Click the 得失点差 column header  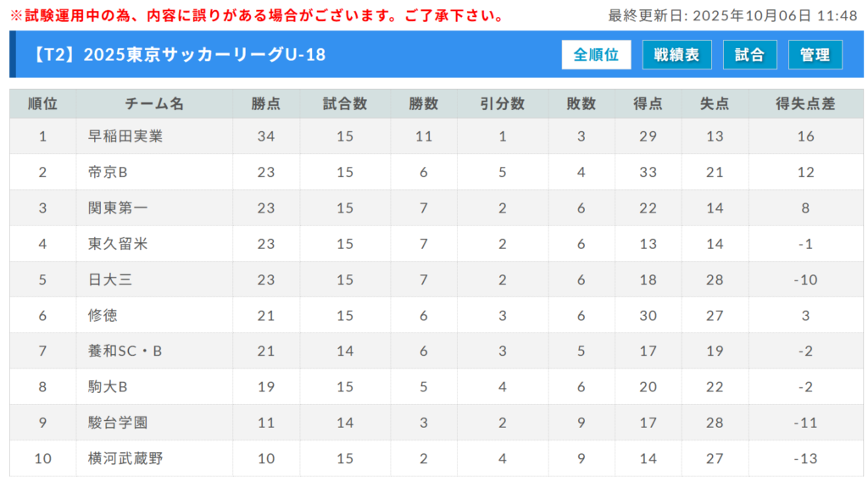805,104
